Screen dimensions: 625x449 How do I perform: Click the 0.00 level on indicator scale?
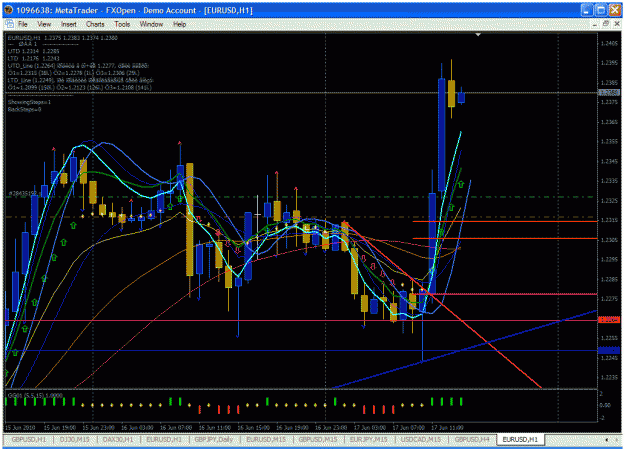(x=605, y=405)
